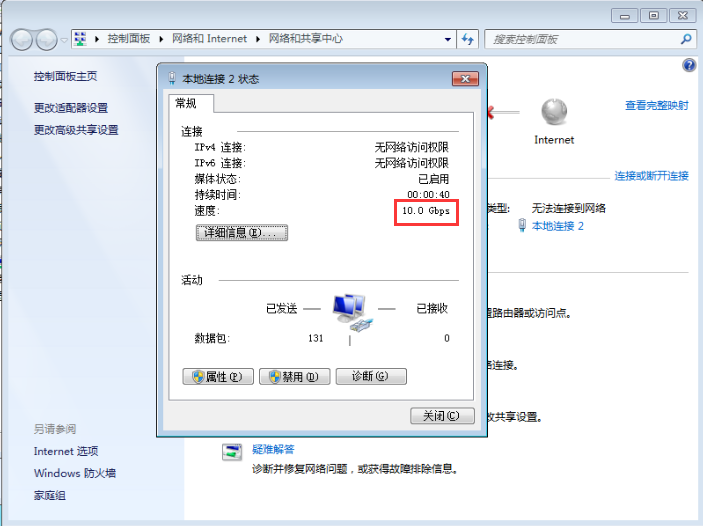
Task: Go to 控制面板 in the breadcrumb path
Action: pyautogui.click(x=128, y=39)
